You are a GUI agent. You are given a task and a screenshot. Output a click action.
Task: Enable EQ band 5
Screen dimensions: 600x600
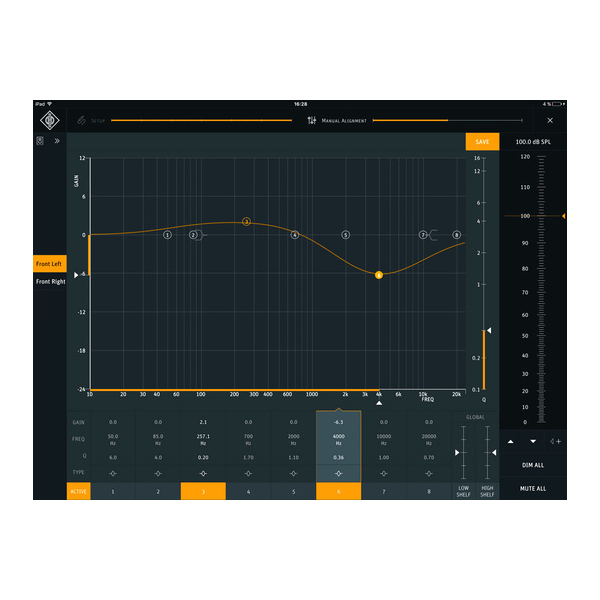[293, 491]
